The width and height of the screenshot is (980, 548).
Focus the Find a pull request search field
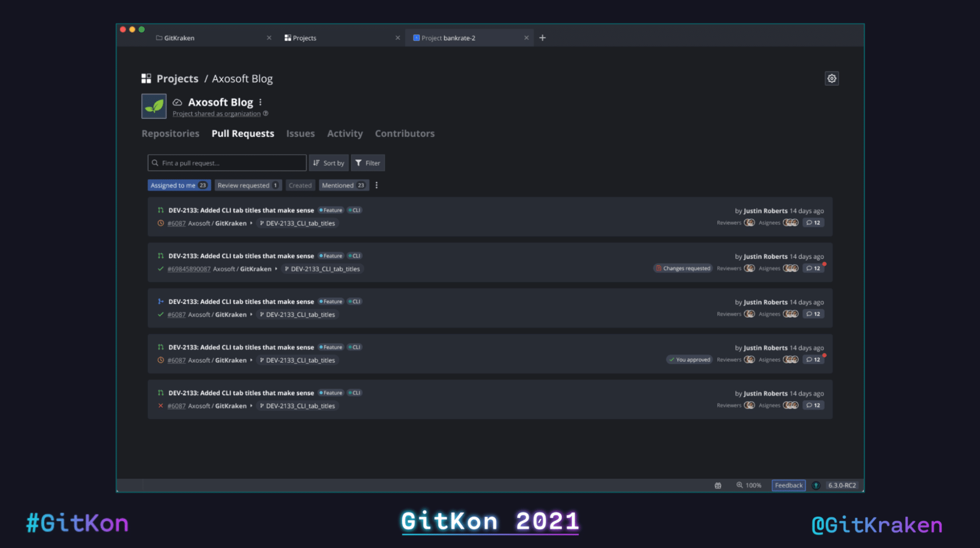[227, 163]
